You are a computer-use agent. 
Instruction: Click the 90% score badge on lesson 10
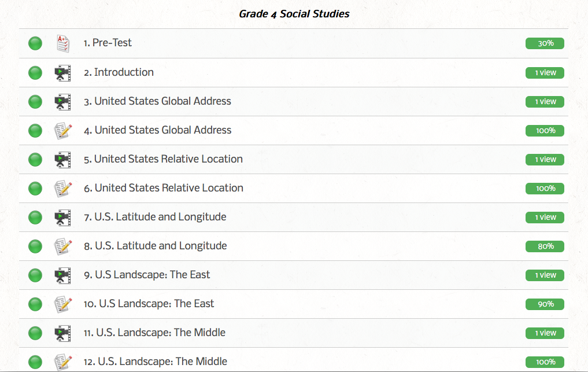pyautogui.click(x=545, y=304)
